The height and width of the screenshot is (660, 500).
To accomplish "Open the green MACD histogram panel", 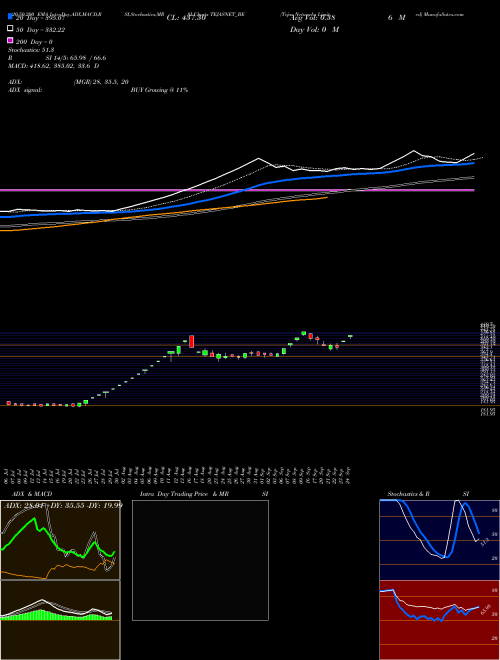I will pos(60,620).
